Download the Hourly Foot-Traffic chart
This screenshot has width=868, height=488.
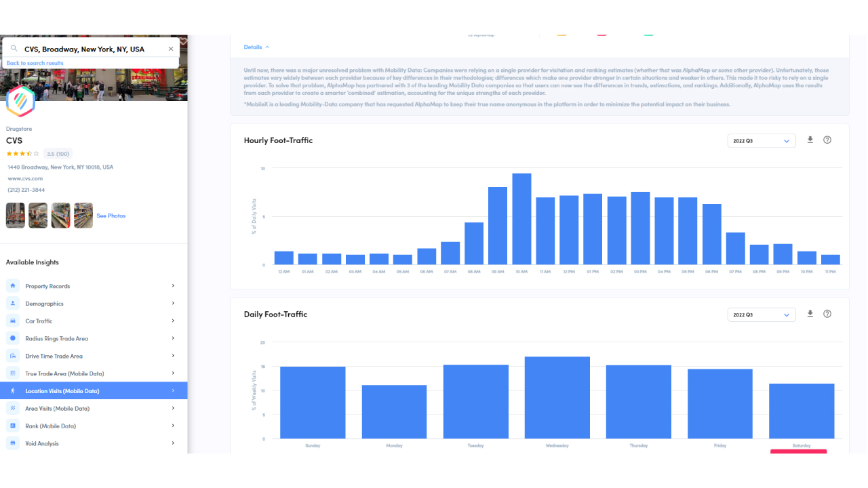tap(810, 140)
